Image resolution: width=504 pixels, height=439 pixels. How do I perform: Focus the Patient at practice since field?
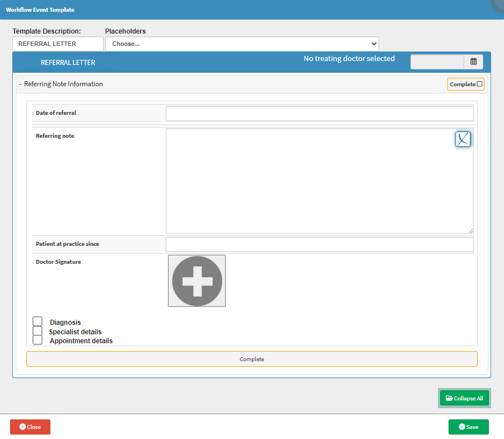pyautogui.click(x=319, y=244)
